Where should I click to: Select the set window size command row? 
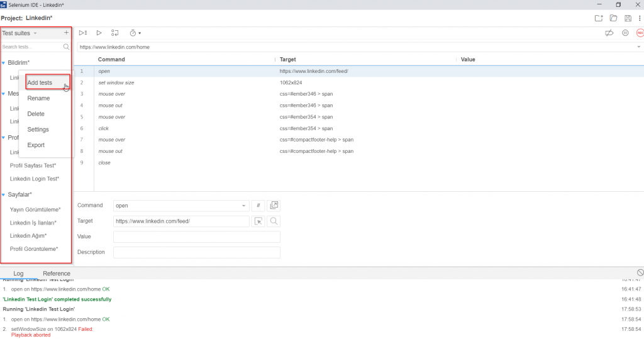pos(359,82)
